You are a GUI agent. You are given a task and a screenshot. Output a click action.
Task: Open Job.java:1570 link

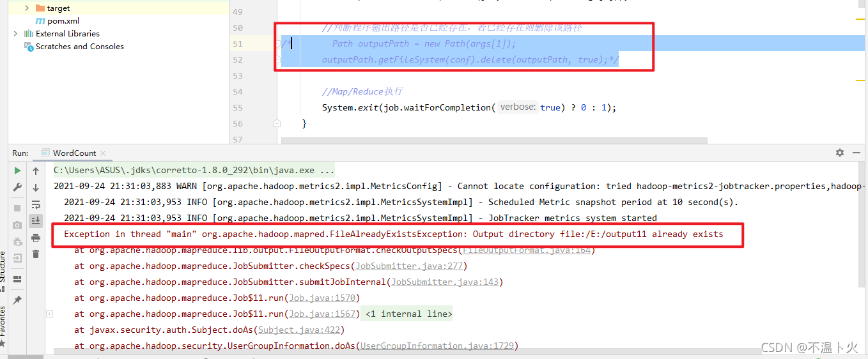(322, 298)
